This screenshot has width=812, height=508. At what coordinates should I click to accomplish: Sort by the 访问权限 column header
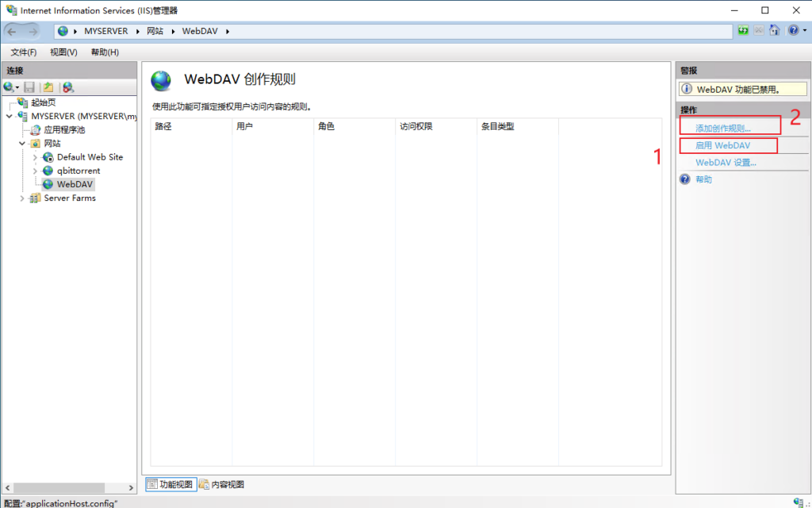pos(436,126)
